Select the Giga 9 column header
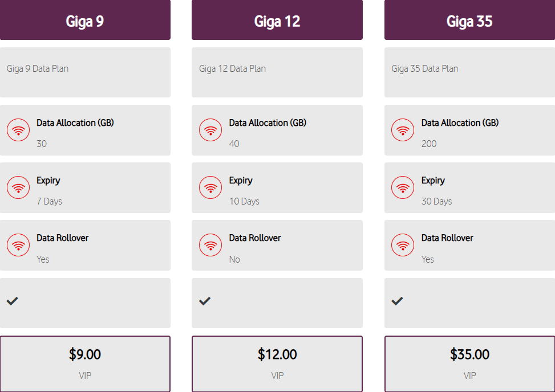 click(x=85, y=20)
